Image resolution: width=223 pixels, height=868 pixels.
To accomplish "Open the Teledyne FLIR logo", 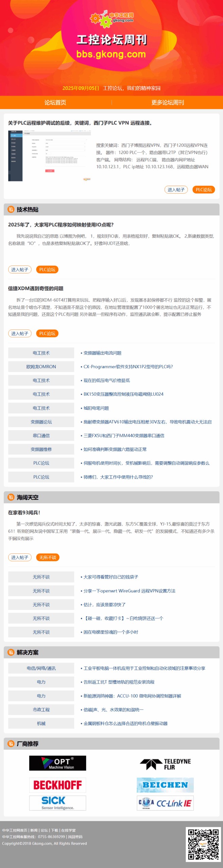I will [x=165, y=763].
